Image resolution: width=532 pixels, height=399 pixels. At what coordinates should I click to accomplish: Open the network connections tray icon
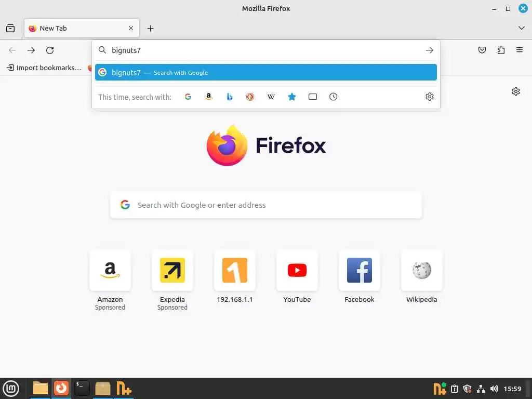[x=481, y=389]
